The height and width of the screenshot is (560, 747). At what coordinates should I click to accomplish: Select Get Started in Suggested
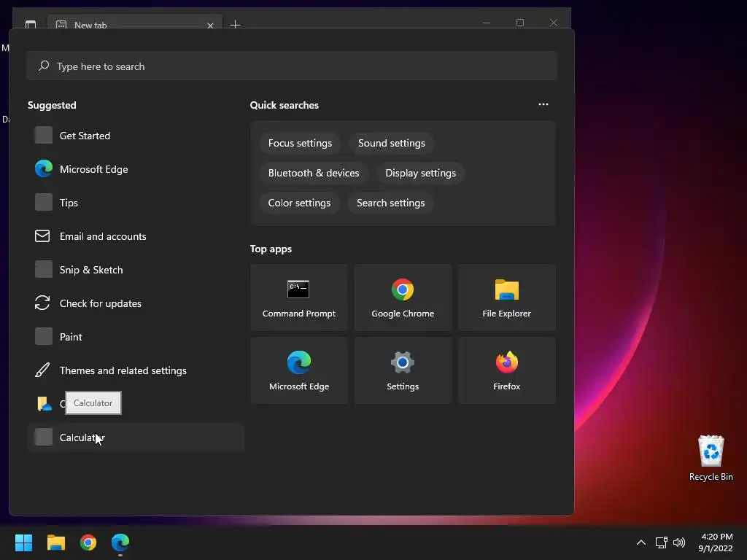pyautogui.click(x=136, y=135)
